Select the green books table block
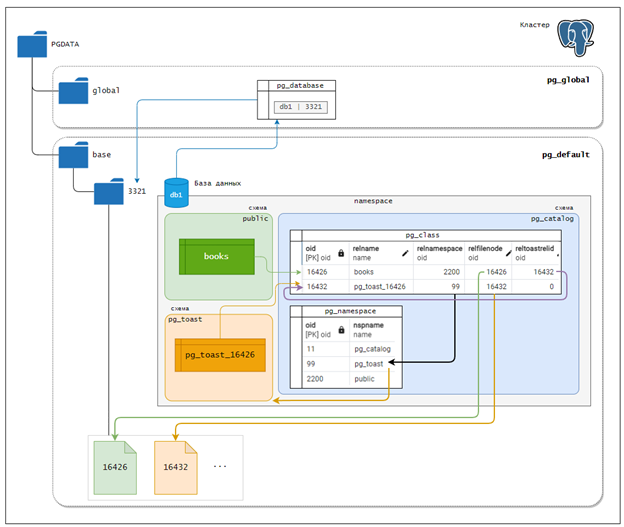The height and width of the screenshot is (527, 624). (x=217, y=257)
